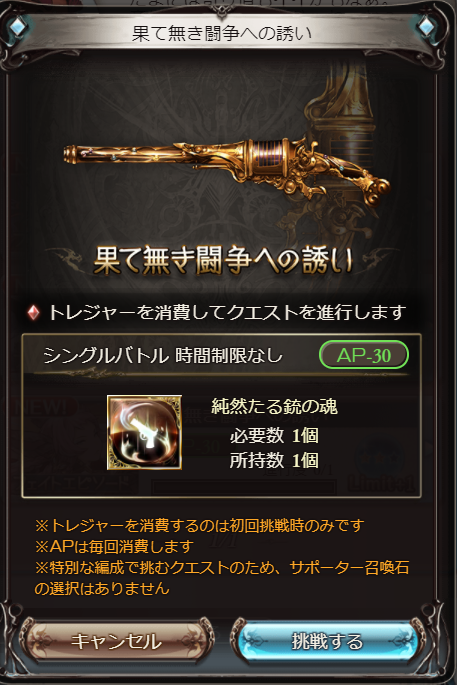Click the キャンセル cancel button
The image size is (457, 685).
tap(116, 641)
